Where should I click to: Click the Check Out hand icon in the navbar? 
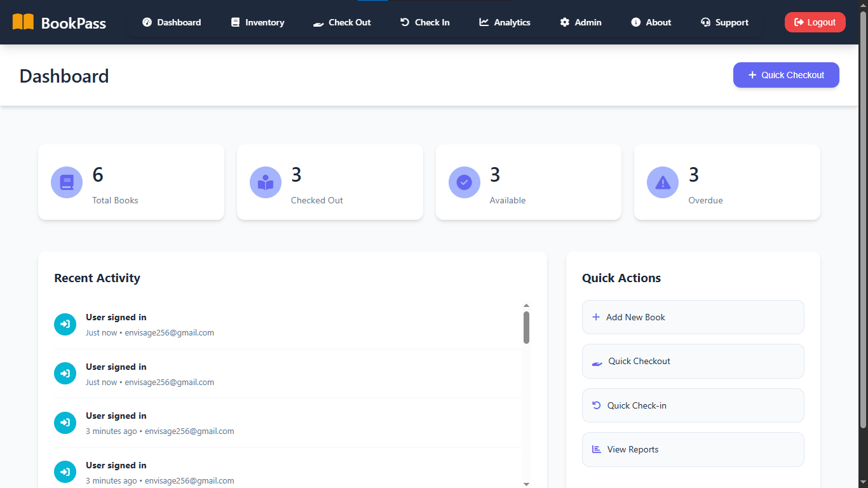coord(318,22)
